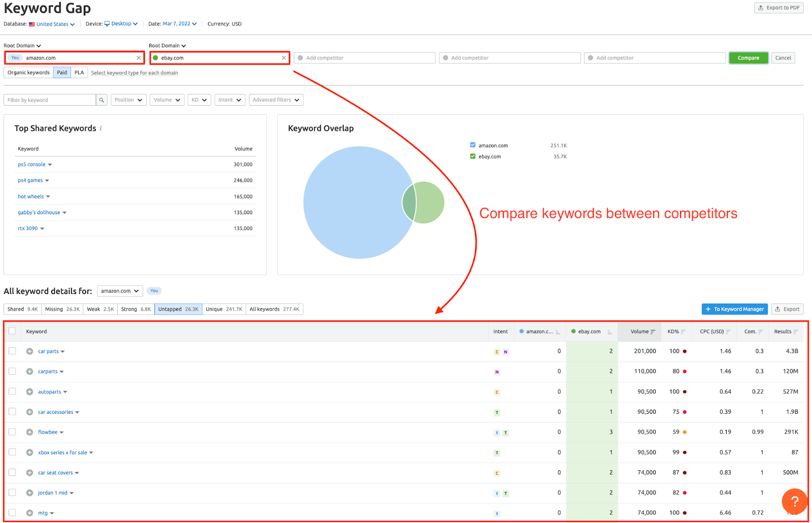Toggle the amazon.com overlap checkbox
Screen dimensions: 812x523
(473, 145)
